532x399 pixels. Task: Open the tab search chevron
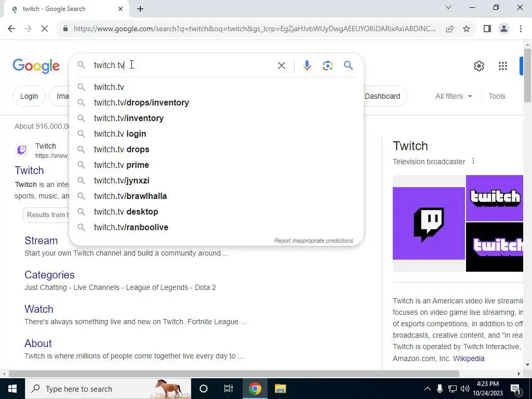[x=448, y=7]
